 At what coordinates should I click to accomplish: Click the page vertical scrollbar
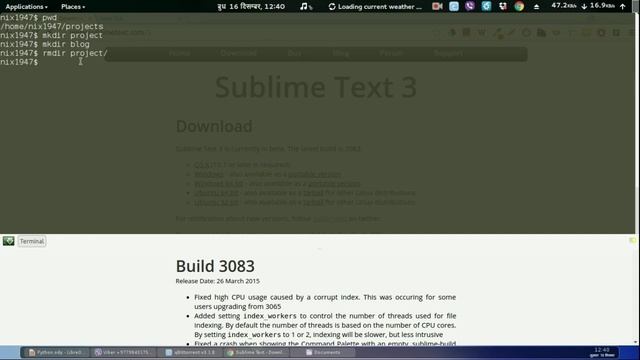pyautogui.click(x=637, y=180)
